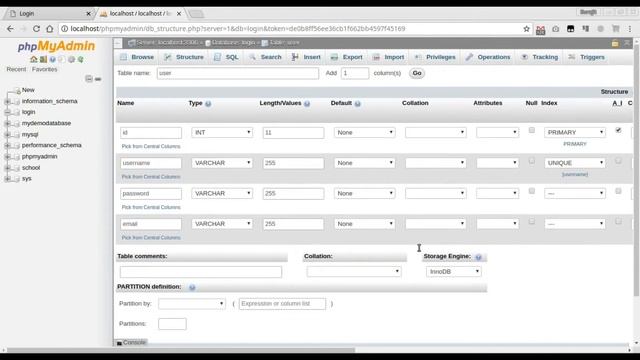640x360 pixels.
Task: Uncheck A_I checkbox for id row
Action: 618,130
